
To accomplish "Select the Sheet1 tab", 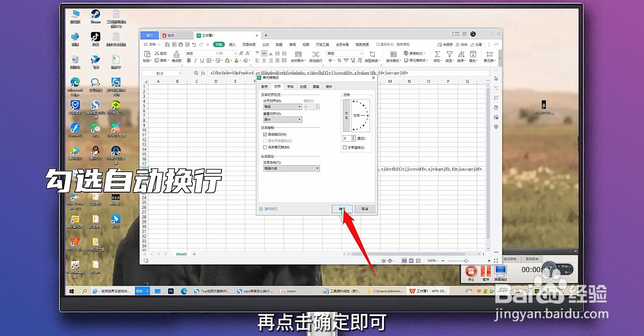I will click(x=182, y=254).
